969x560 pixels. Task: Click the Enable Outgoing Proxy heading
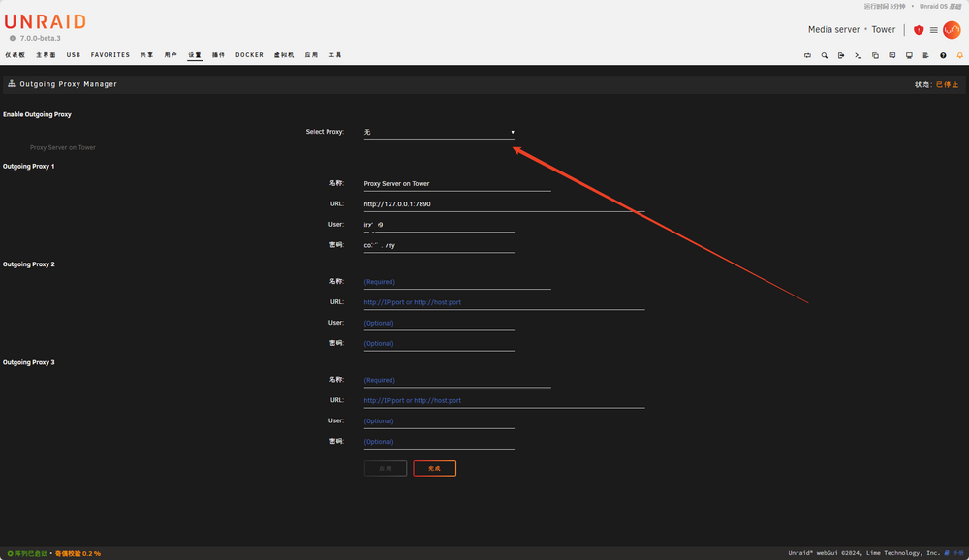[37, 115]
